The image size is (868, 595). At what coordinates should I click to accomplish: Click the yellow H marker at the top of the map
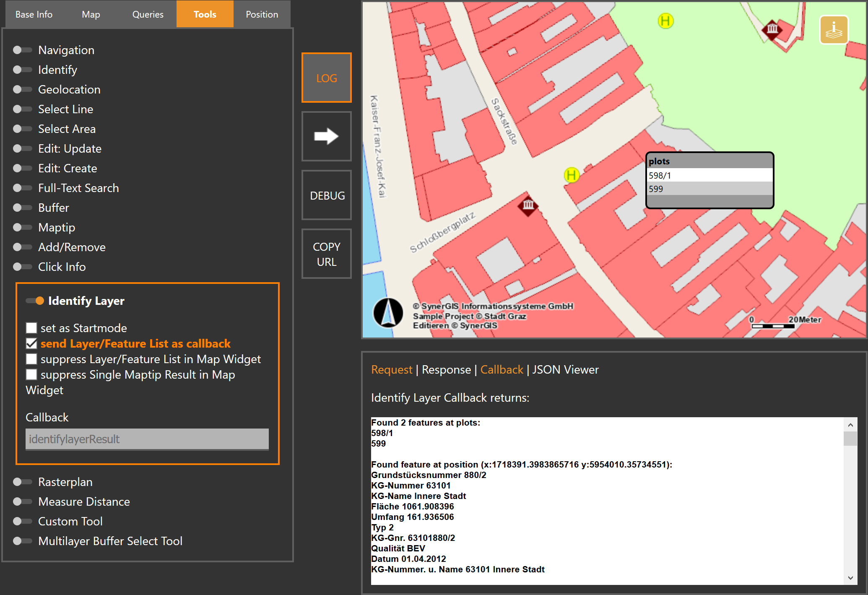[665, 21]
